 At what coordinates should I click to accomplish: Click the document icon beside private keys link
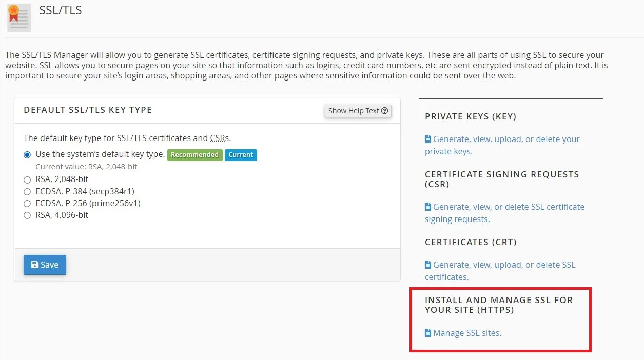(x=427, y=139)
